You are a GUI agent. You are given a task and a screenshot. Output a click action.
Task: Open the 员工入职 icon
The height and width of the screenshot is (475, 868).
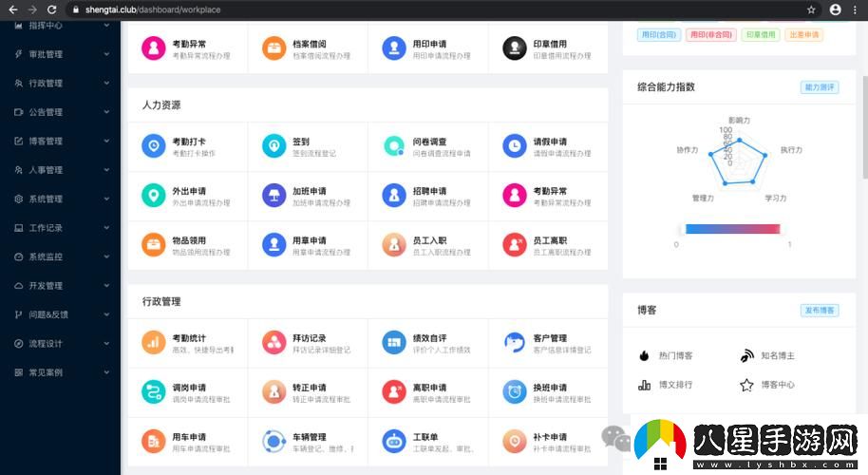[394, 245]
